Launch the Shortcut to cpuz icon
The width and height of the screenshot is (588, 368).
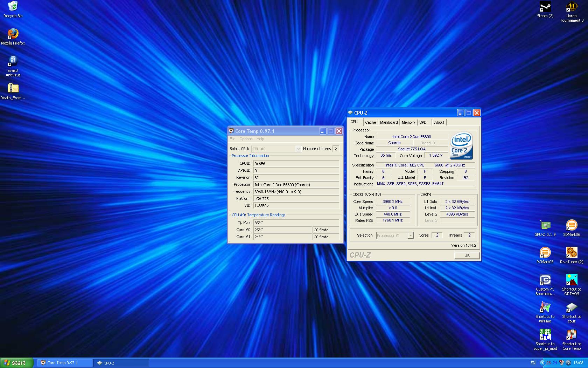tap(572, 312)
